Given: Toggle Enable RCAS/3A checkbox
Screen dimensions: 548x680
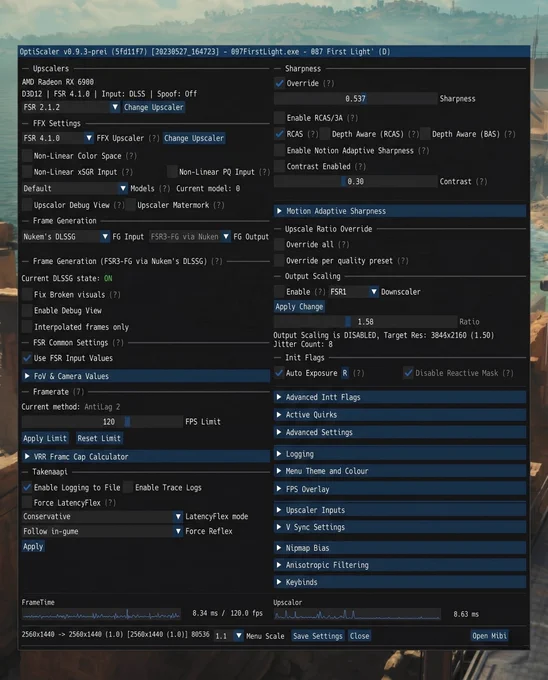Looking at the screenshot, I should pos(279,118).
